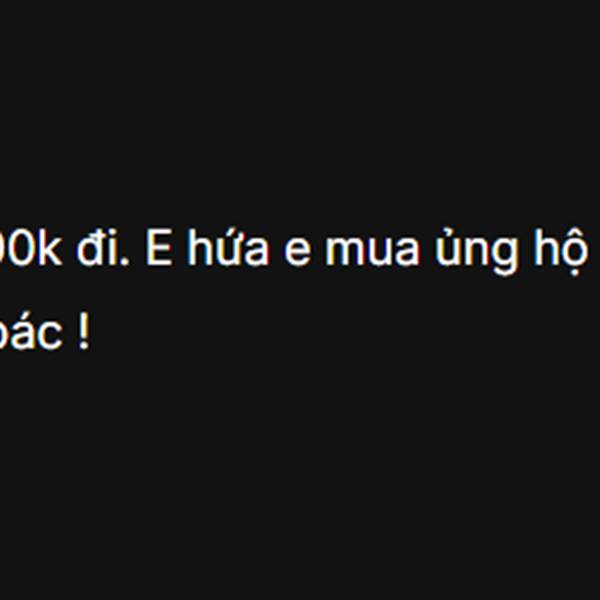
Task: Click the lowercase "e" before "mua"
Action: [296, 251]
